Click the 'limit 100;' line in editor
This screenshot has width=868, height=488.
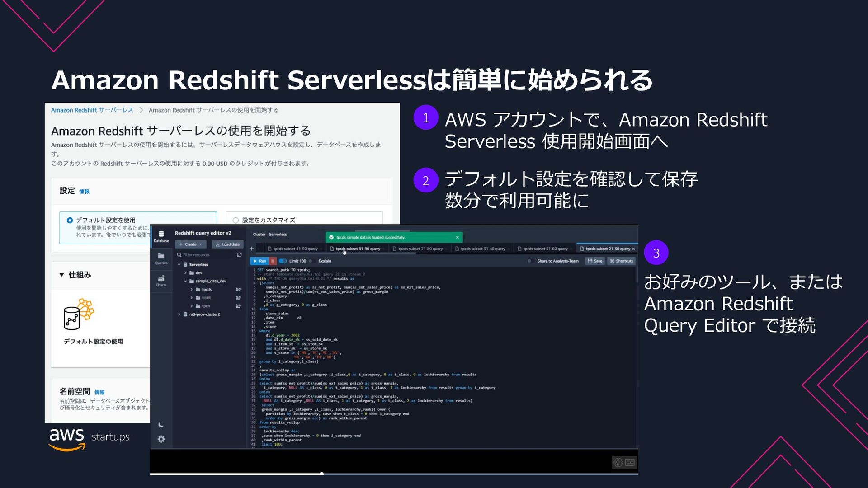click(272, 445)
